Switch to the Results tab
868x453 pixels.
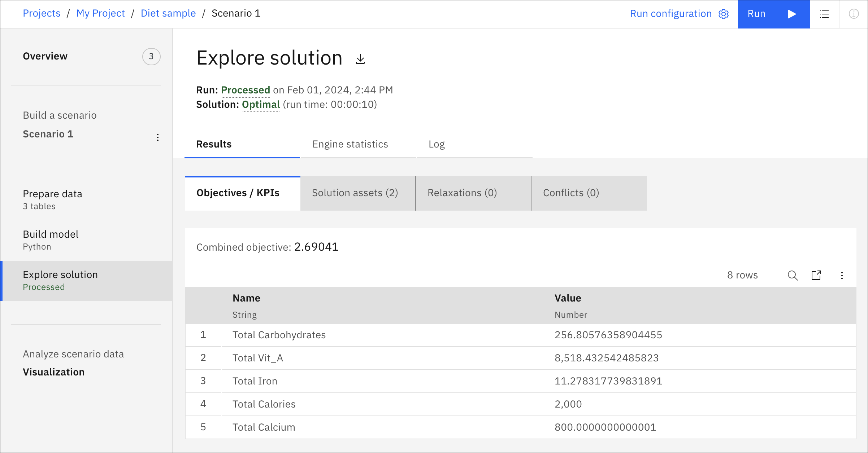[242, 144]
